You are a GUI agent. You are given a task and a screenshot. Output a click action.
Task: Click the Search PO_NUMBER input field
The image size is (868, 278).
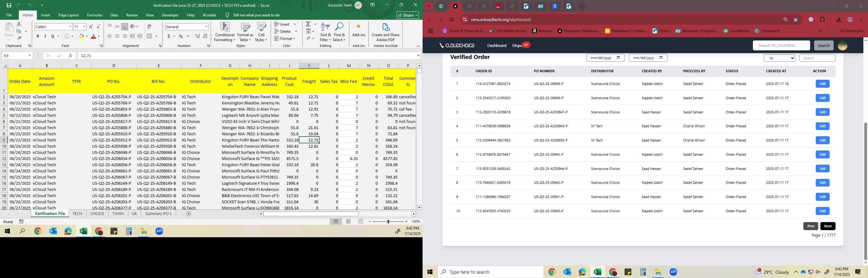tap(781, 45)
